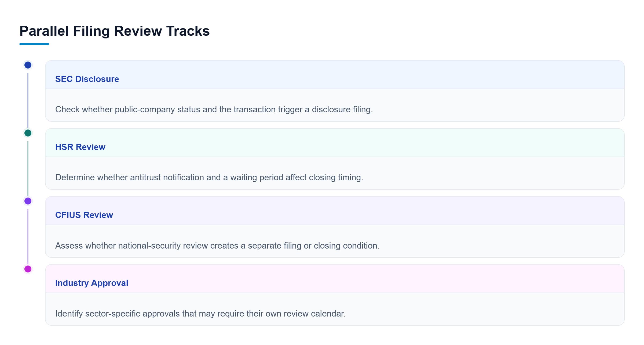Select the CFIUS Review heading
Viewport: 644px width, 345px height.
coord(84,215)
